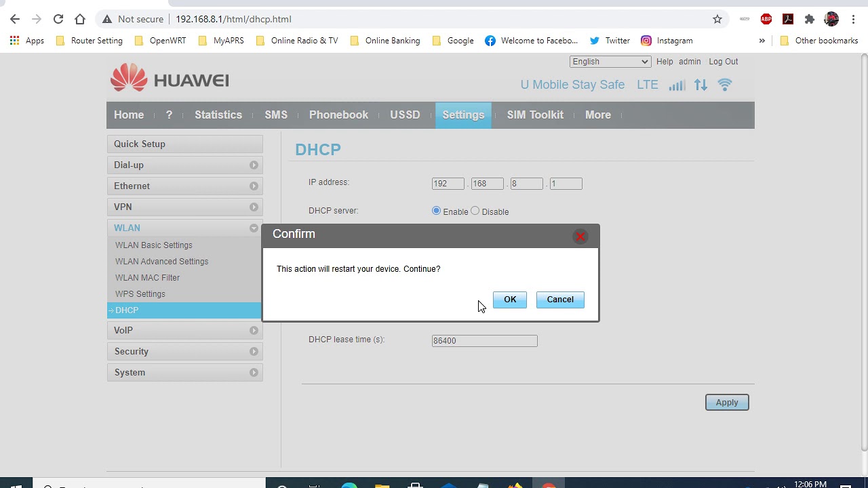Click the browser back arrow
868x488 pixels.
click(15, 19)
